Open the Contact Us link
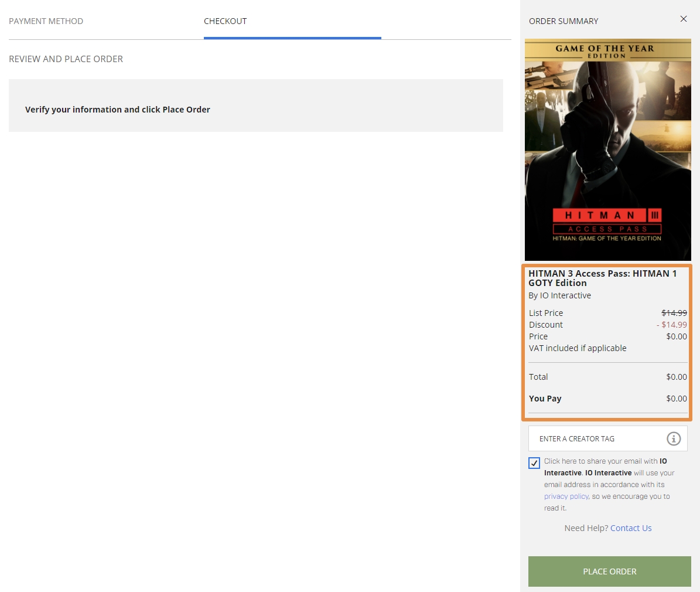The height and width of the screenshot is (592, 700). (631, 528)
